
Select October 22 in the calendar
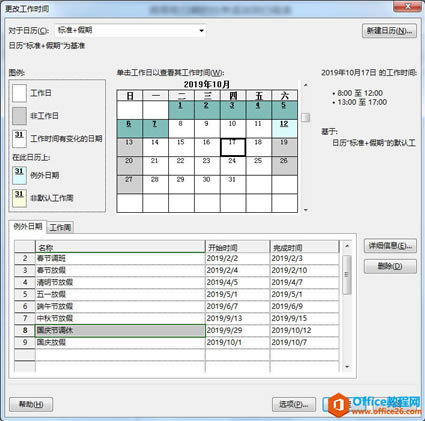click(181, 166)
